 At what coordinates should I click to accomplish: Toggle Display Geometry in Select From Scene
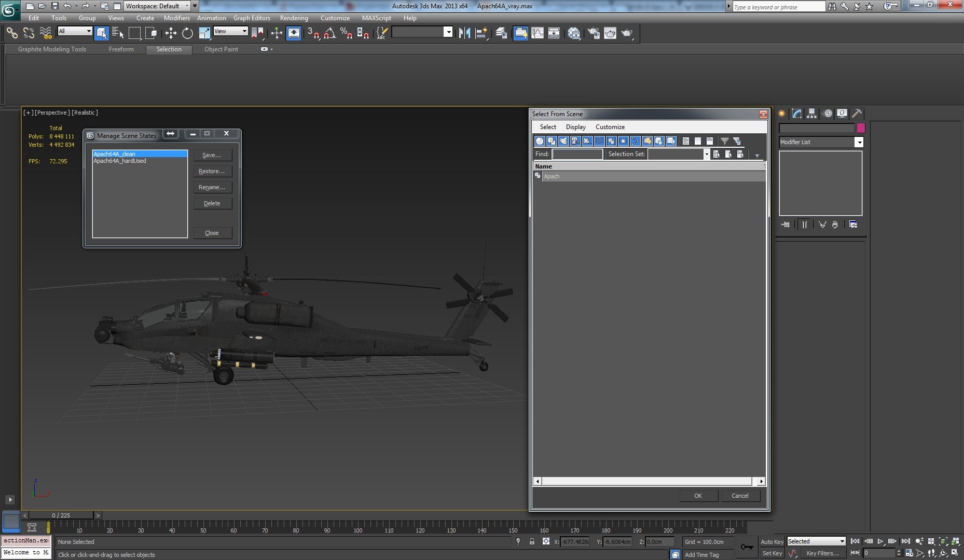[540, 141]
